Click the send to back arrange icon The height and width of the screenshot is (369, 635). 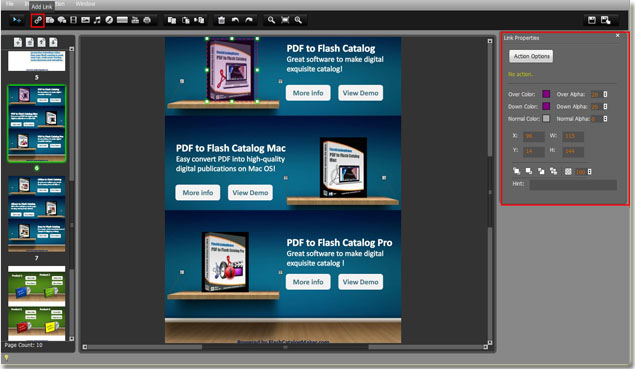coord(554,171)
